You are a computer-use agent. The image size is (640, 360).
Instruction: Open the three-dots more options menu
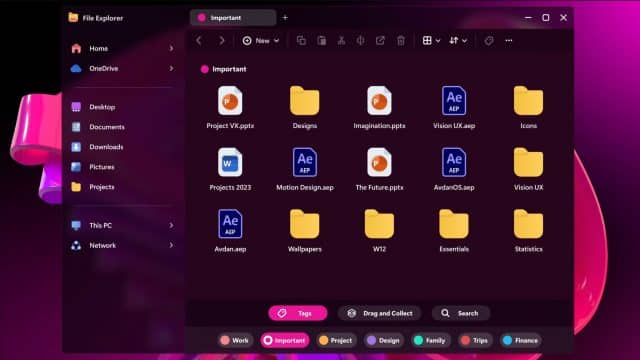[x=509, y=40]
